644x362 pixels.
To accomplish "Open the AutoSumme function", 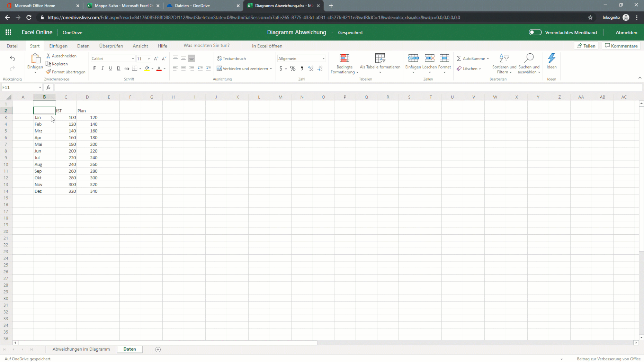I will 472,58.
